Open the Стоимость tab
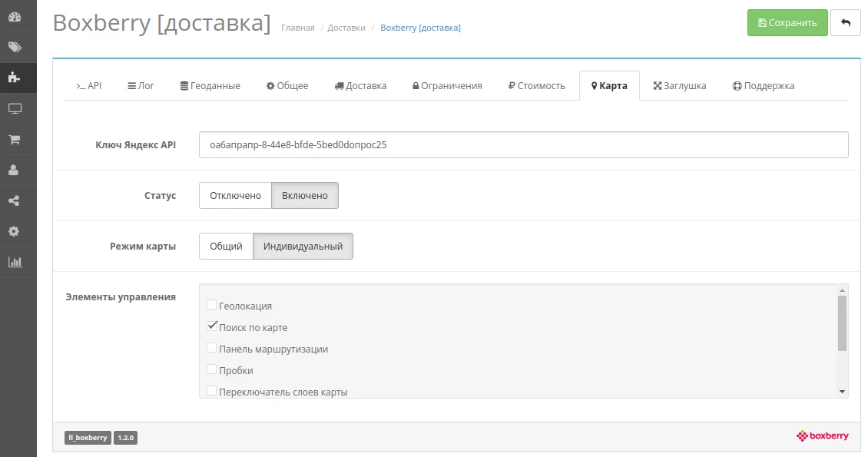 point(536,86)
